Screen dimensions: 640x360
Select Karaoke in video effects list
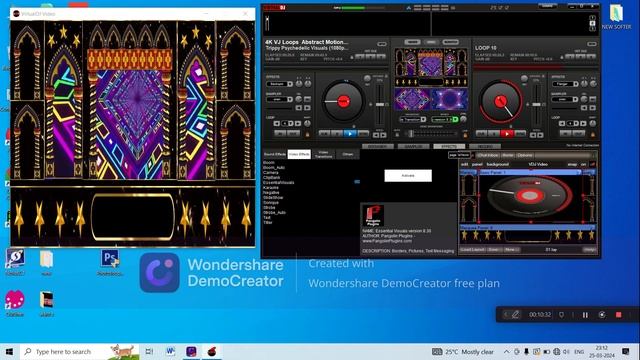pos(271,187)
